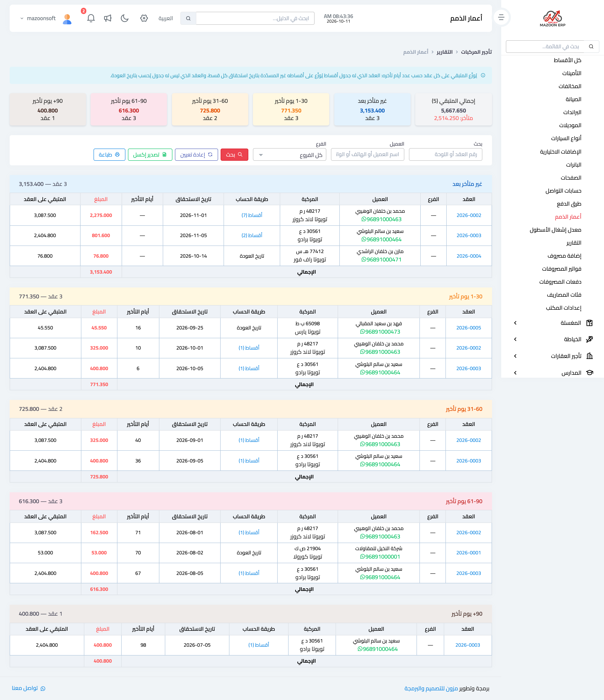Click the user avatar icon
The width and height of the screenshot is (604, 700).
(x=67, y=19)
